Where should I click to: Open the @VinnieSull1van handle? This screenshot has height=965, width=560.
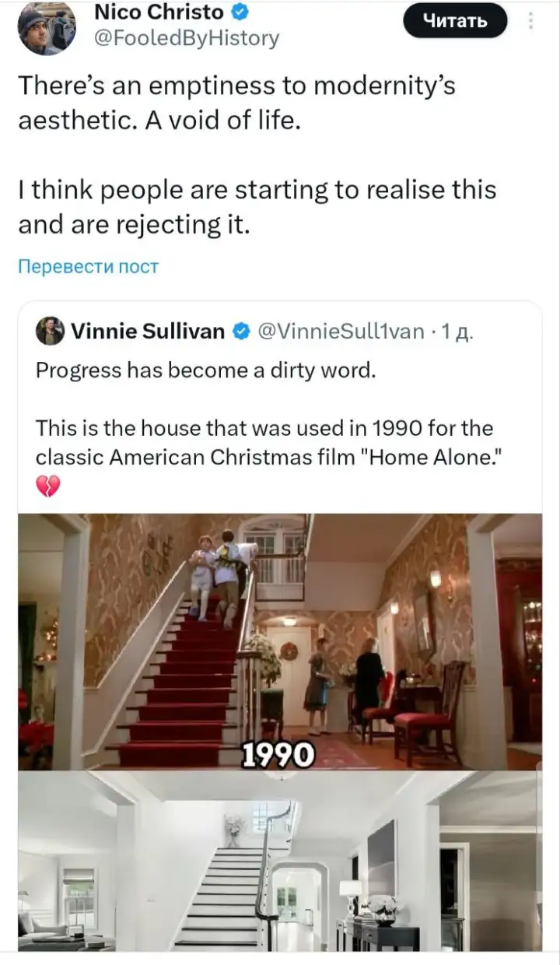[340, 332]
